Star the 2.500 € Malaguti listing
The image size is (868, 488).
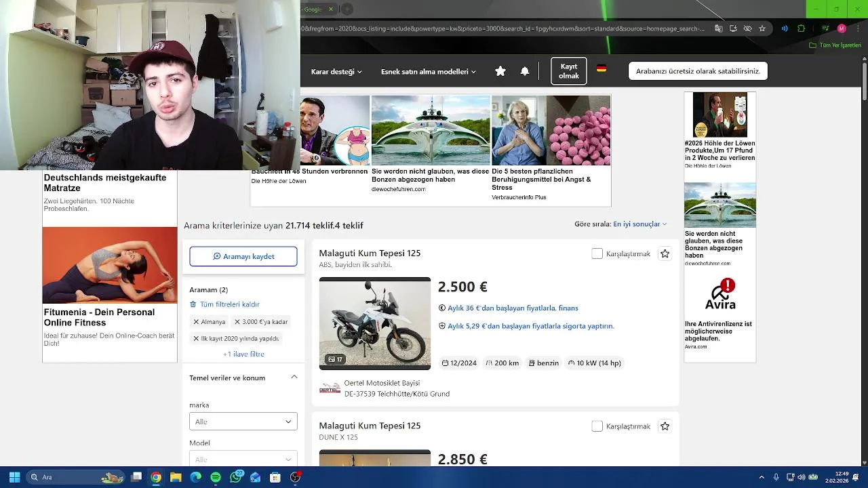pyautogui.click(x=665, y=253)
